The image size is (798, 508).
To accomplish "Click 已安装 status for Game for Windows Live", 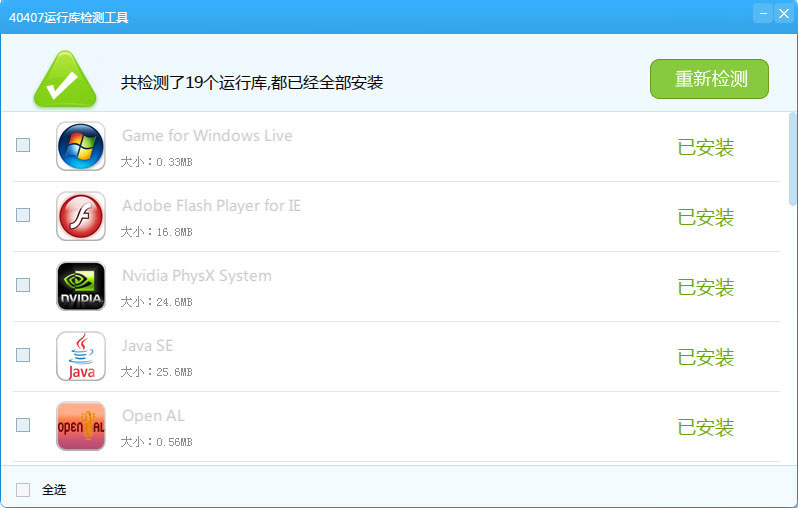I will [x=705, y=148].
